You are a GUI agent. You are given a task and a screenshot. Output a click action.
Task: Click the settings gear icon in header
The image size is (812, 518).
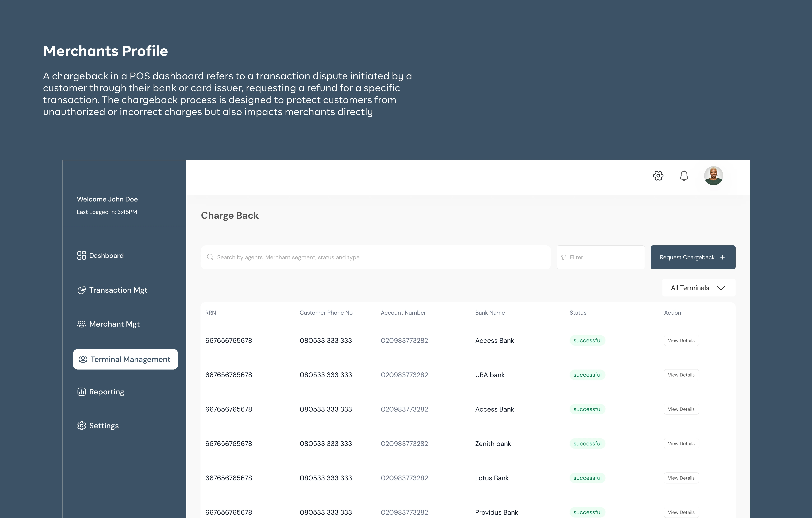click(x=658, y=176)
